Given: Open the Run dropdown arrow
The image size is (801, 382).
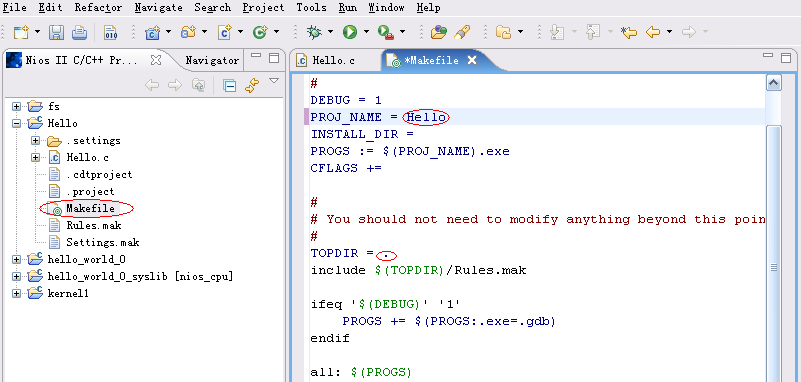Looking at the screenshot, I should pos(366,32).
